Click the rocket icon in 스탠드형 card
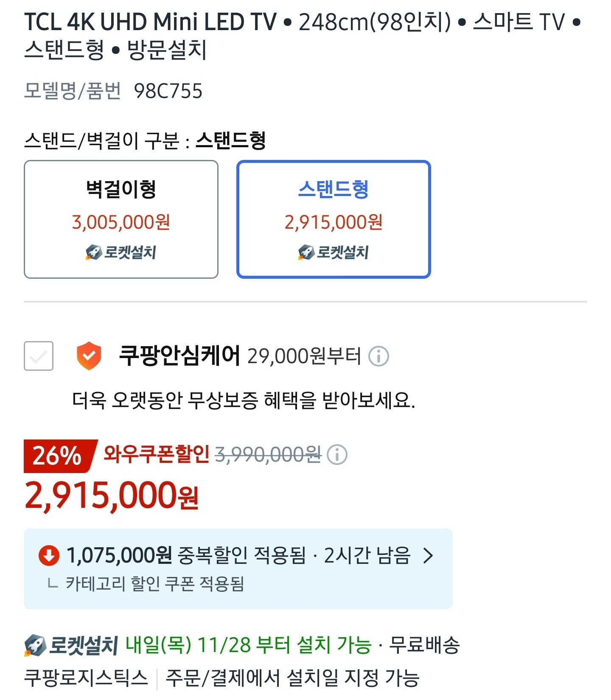This screenshot has height=700, width=611. (306, 252)
